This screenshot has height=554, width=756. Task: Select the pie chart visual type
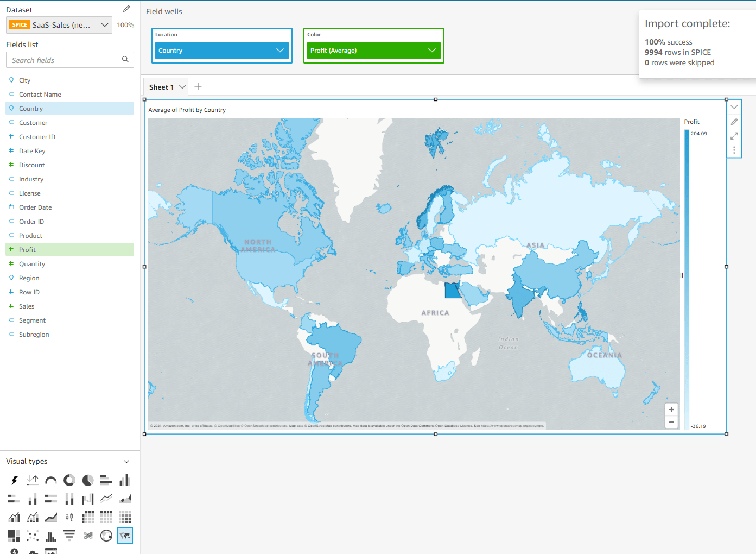pos(87,480)
